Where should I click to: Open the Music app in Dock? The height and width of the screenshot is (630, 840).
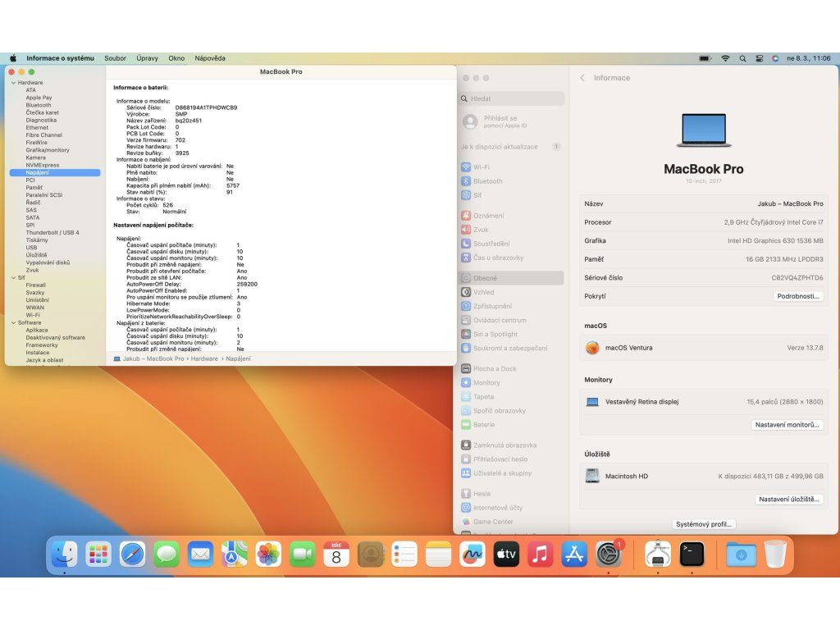540,555
